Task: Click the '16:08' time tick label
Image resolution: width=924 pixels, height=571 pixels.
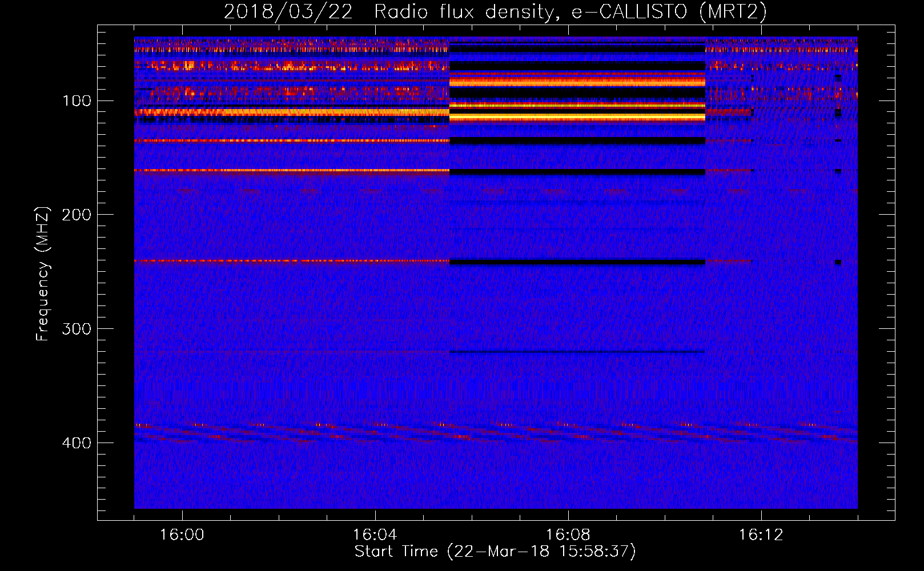Action: [x=568, y=535]
